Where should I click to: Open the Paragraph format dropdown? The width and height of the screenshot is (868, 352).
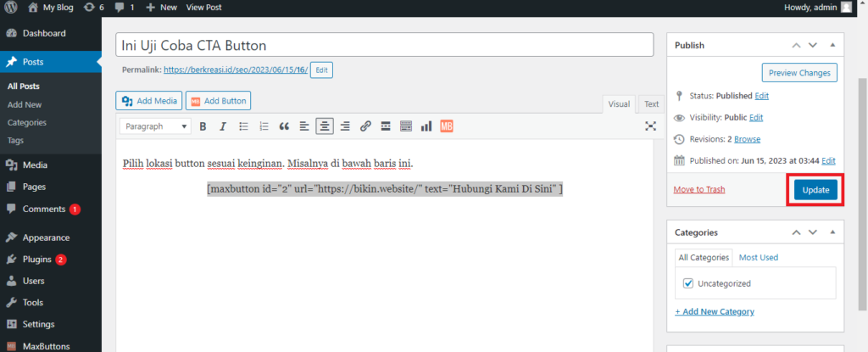tap(156, 126)
